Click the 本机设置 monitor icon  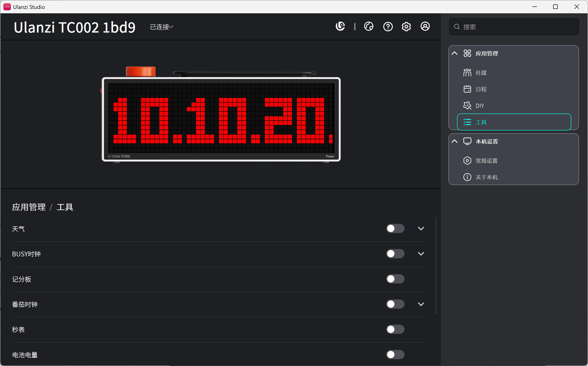click(467, 141)
